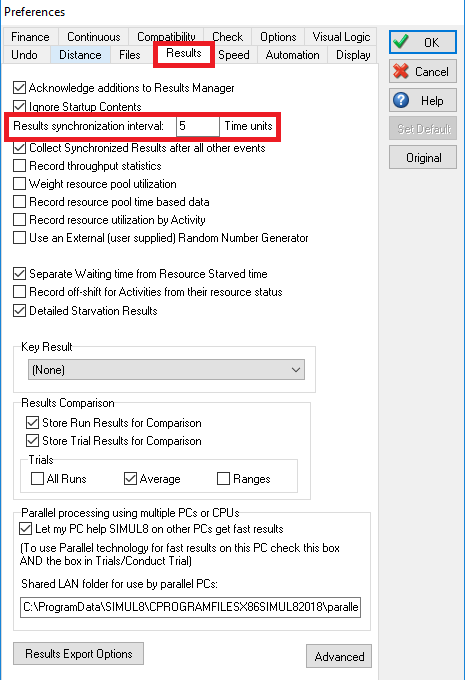The width and height of the screenshot is (465, 680).
Task: Disable Let my PC help SIMUL8 checkbox
Action: [x=25, y=529]
